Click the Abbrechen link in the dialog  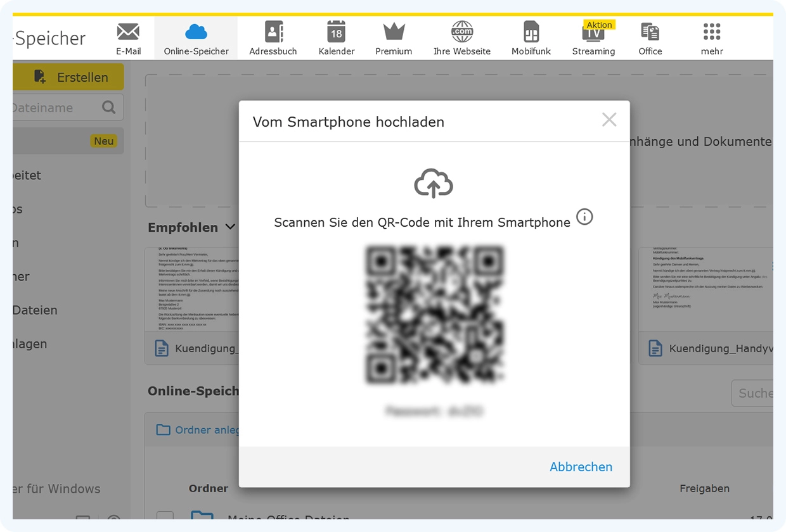point(581,467)
